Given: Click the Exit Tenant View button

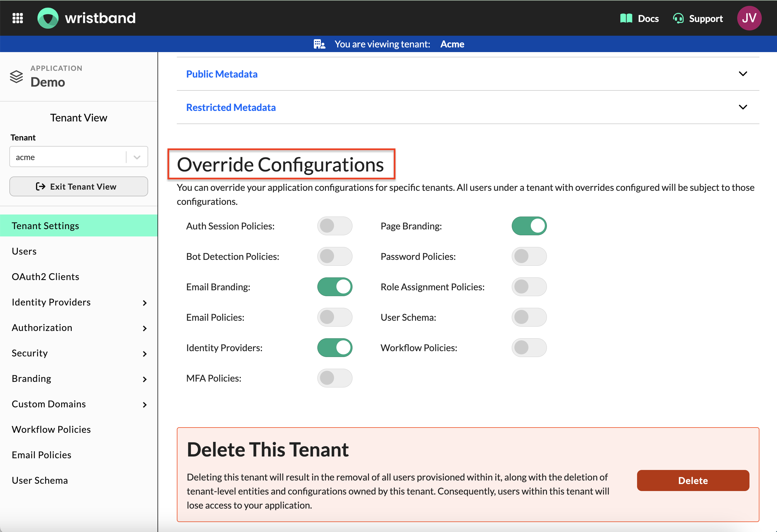Looking at the screenshot, I should point(78,186).
